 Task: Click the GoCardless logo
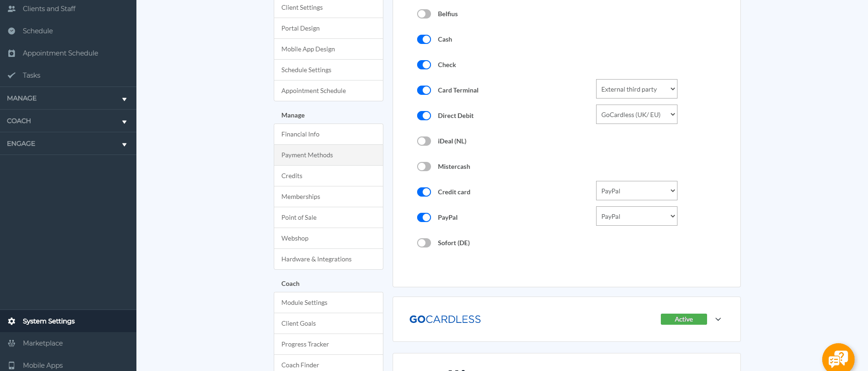click(445, 319)
